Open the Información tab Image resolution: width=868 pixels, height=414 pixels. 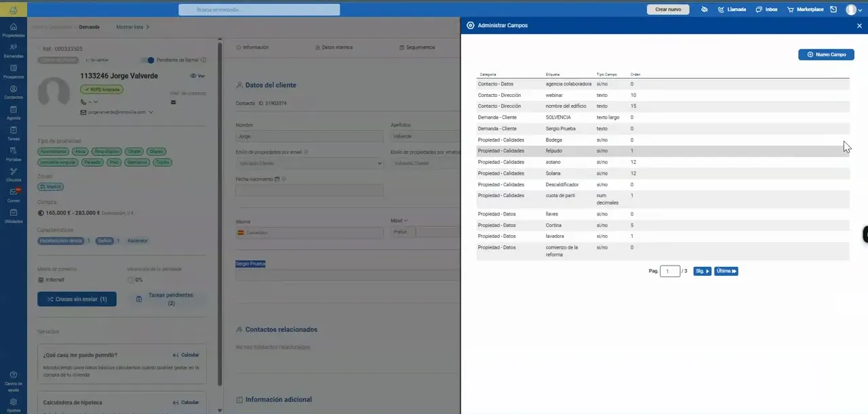point(252,47)
